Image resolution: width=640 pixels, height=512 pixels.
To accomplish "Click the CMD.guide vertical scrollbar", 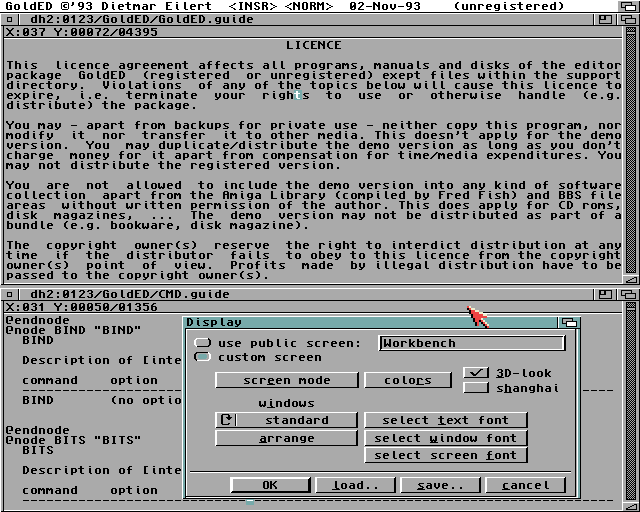I will (x=631, y=402).
